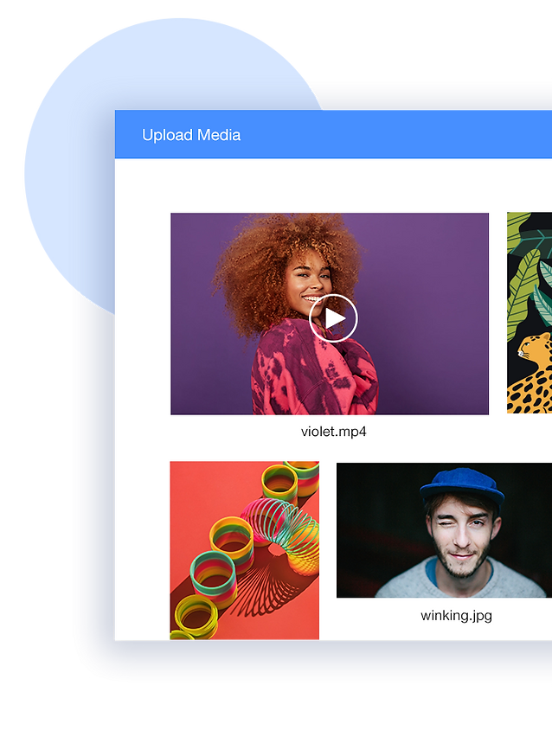Open the colorful slinky spring image

coord(245,551)
